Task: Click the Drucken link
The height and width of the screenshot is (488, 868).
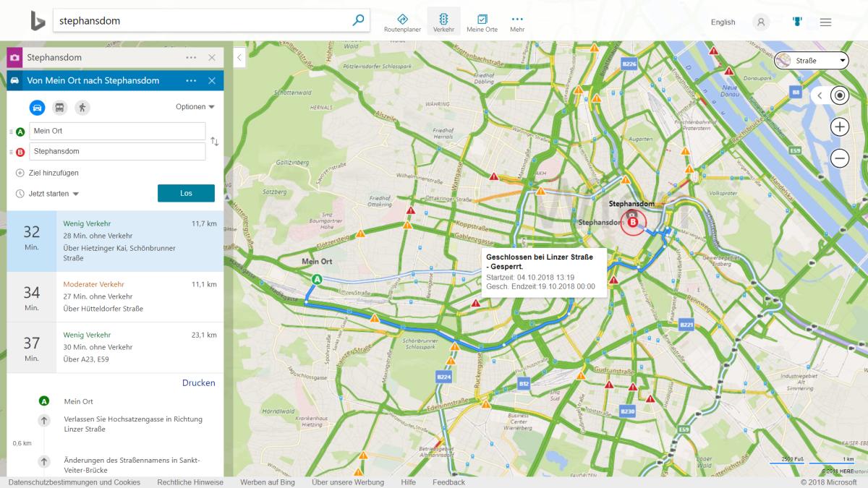Action: [x=198, y=383]
